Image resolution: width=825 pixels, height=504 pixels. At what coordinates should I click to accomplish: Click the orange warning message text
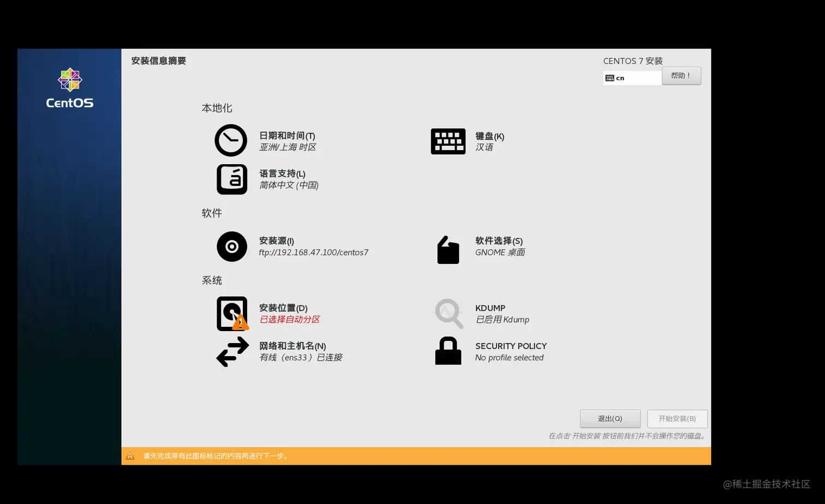216,456
